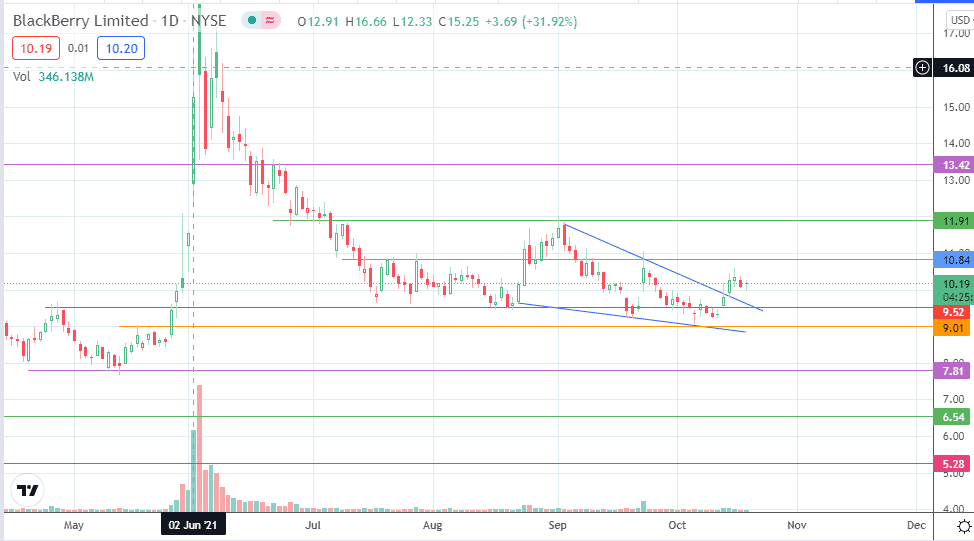This screenshot has width=974, height=541.
Task: Click the green market status dot
Action: coord(252,20)
